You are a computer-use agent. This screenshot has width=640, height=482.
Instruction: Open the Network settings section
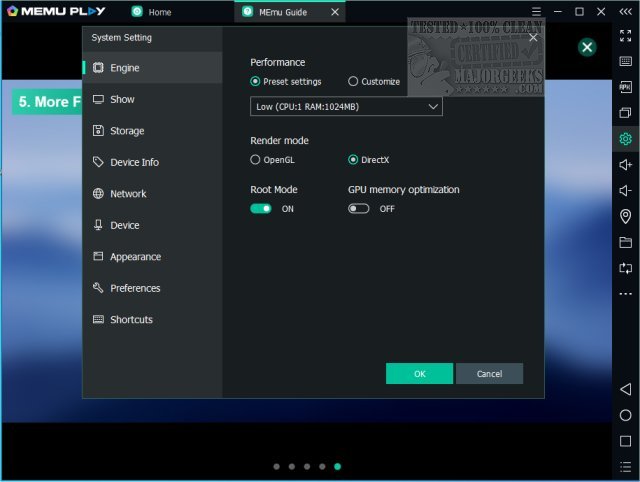click(x=153, y=193)
